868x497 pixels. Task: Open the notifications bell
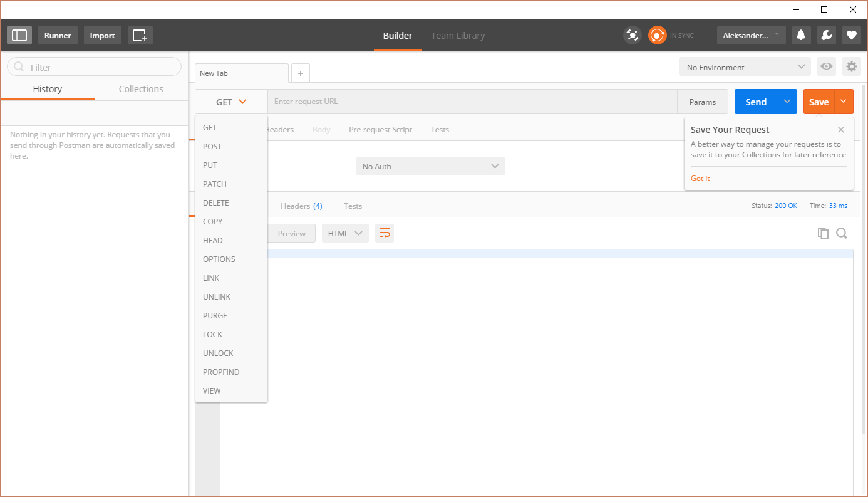pos(800,36)
